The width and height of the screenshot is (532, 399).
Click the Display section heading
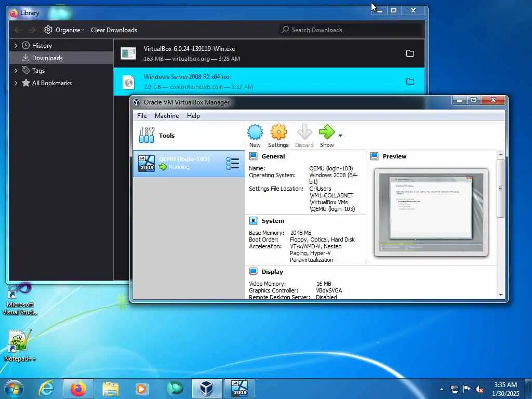(x=272, y=272)
